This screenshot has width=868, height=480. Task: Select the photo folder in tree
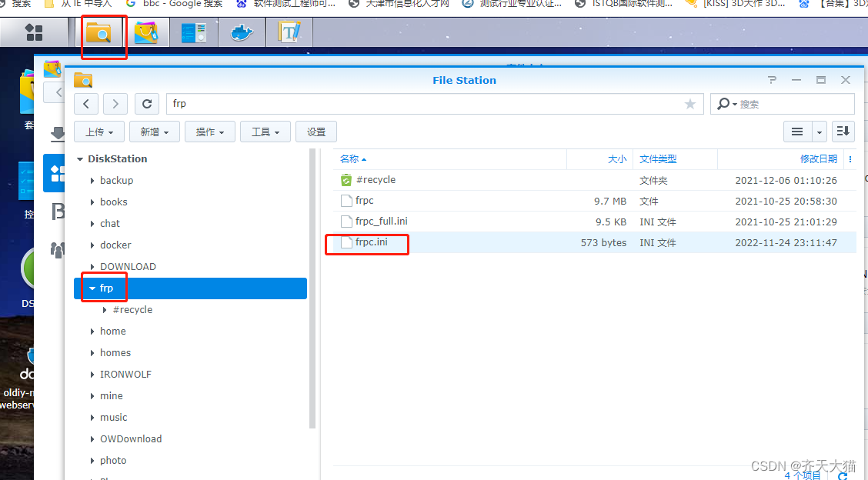[x=113, y=461]
